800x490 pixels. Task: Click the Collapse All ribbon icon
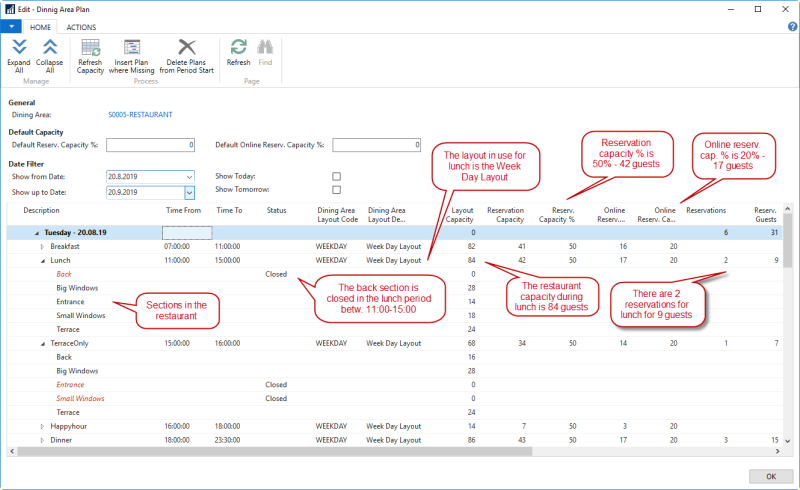point(48,47)
